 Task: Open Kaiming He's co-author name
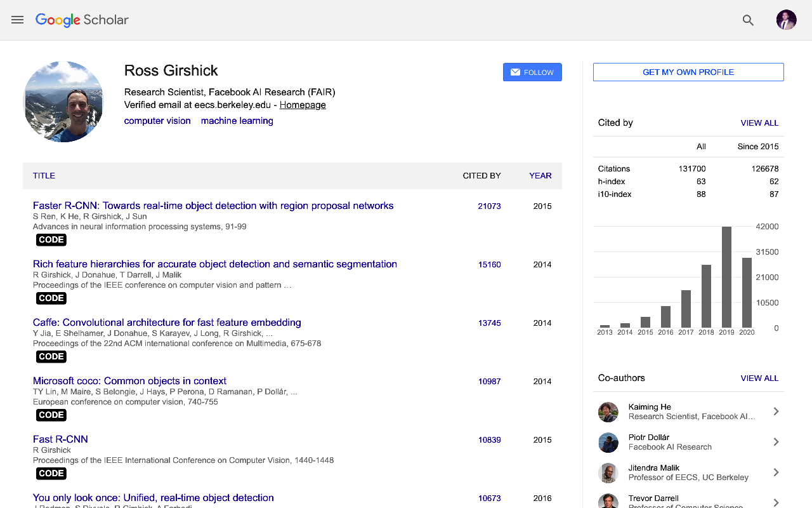650,407
